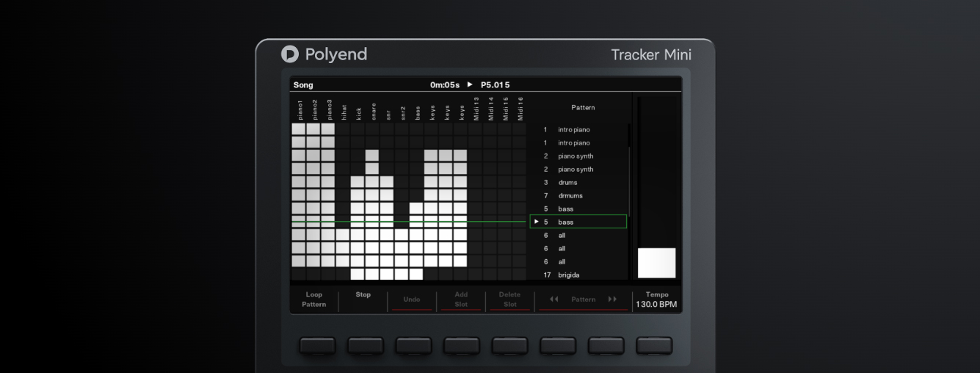Click the Midi 16 track label
Image resolution: width=980 pixels, height=373 pixels.
coord(520,109)
